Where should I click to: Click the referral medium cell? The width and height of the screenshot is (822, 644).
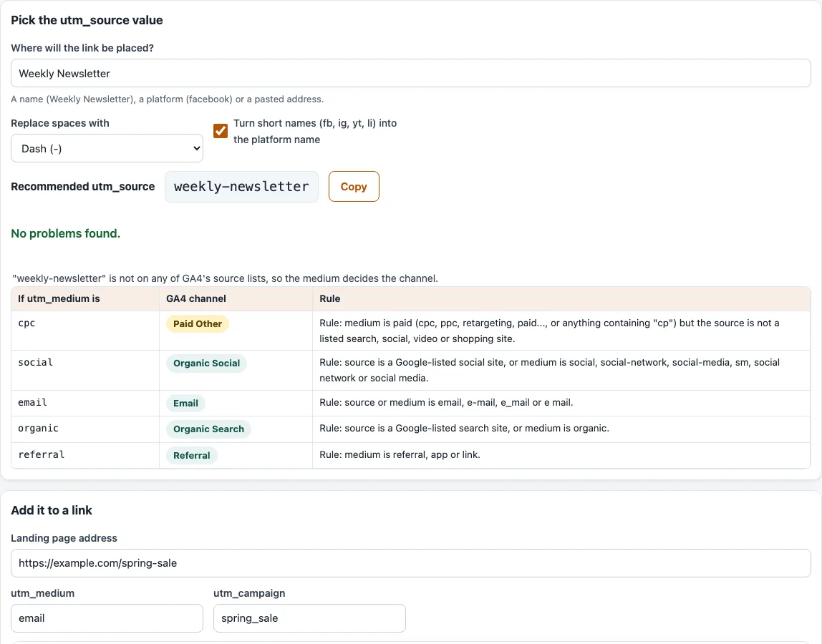(x=85, y=455)
